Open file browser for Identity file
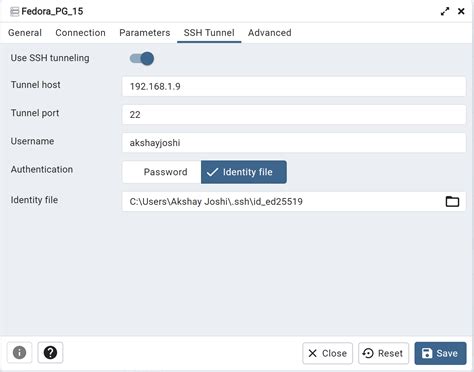 pyautogui.click(x=452, y=201)
